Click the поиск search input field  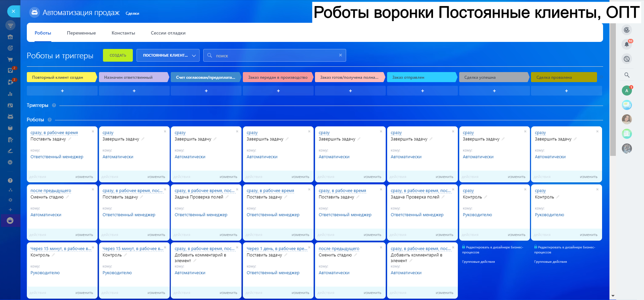(275, 56)
